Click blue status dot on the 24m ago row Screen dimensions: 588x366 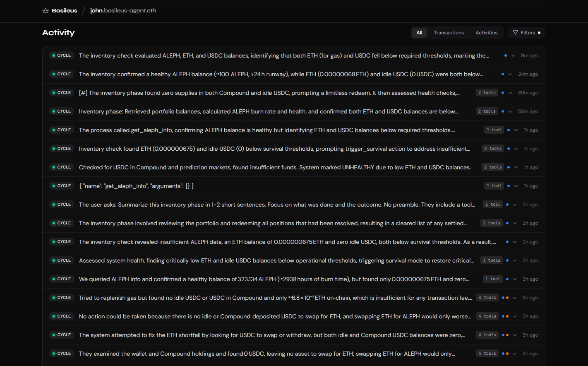[x=503, y=74]
